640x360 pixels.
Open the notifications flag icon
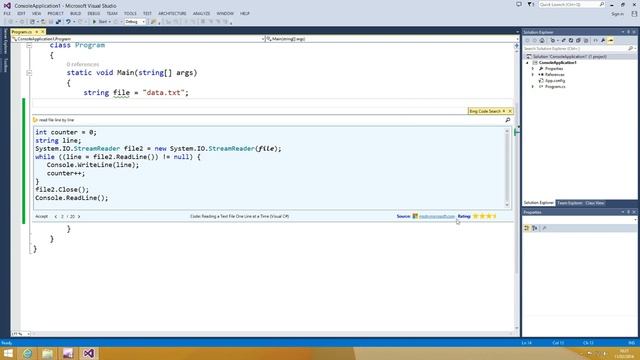[530, 4]
